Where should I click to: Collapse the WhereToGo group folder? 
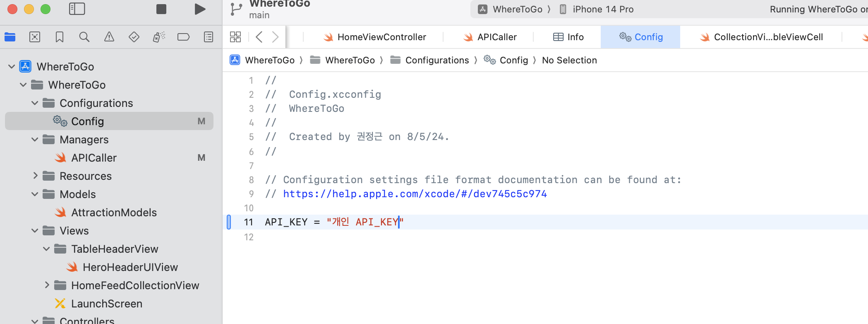coord(23,85)
